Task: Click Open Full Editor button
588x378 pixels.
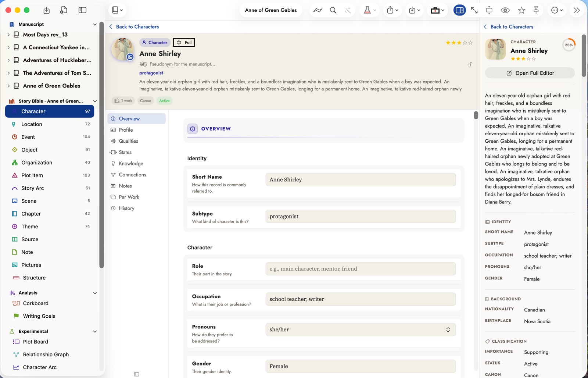Action: coord(530,73)
